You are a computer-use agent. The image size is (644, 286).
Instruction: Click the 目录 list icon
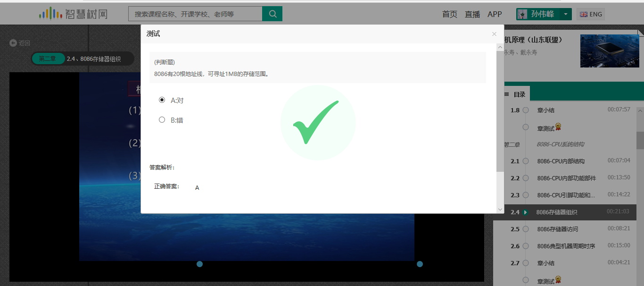tap(507, 94)
